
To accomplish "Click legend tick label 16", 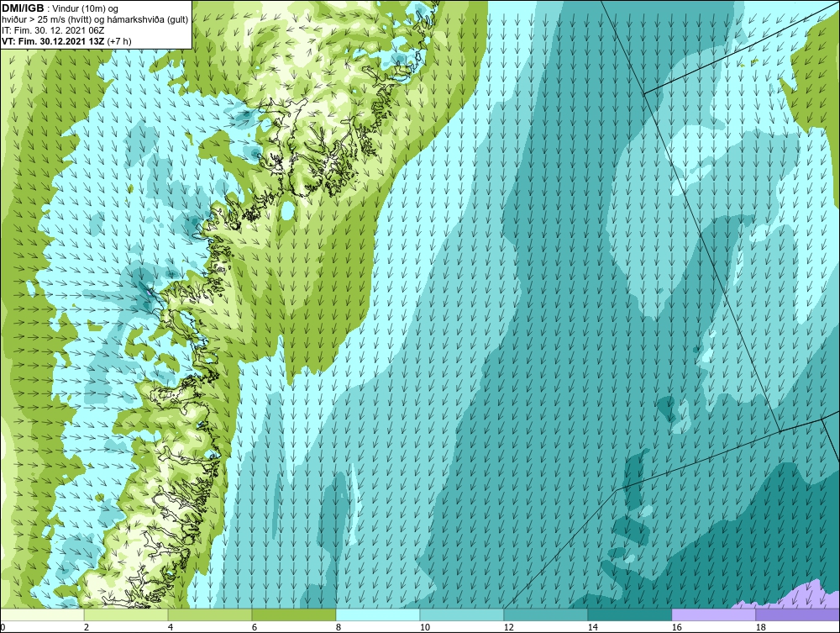I will tap(676, 627).
